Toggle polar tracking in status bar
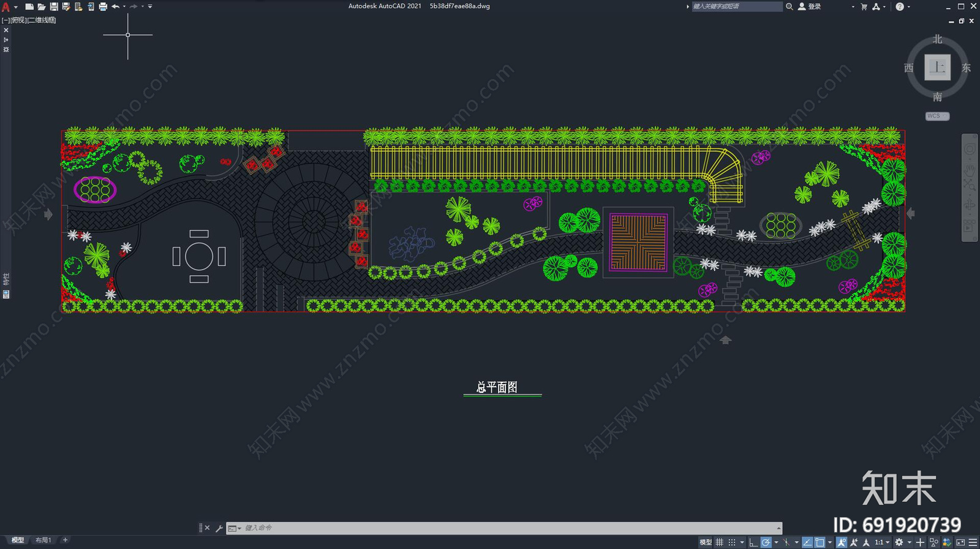 click(x=766, y=542)
